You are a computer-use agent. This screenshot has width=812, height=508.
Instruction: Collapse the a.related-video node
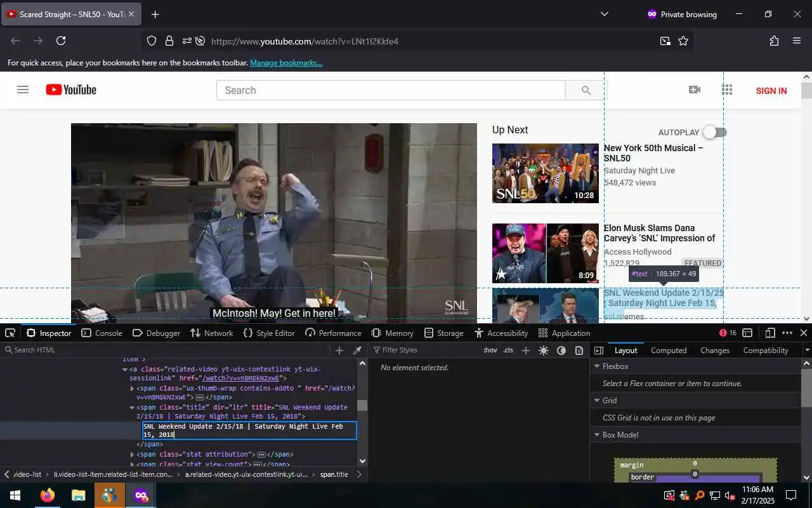click(125, 369)
